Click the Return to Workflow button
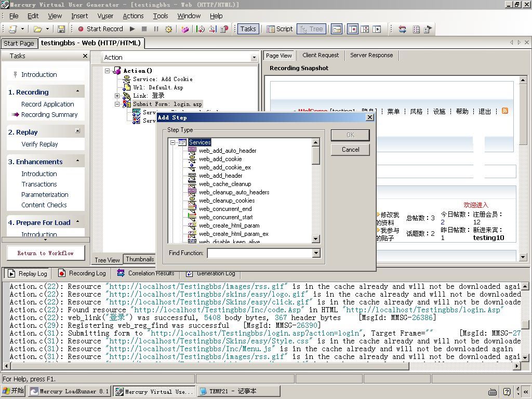This screenshot has height=399, width=532. [46, 253]
